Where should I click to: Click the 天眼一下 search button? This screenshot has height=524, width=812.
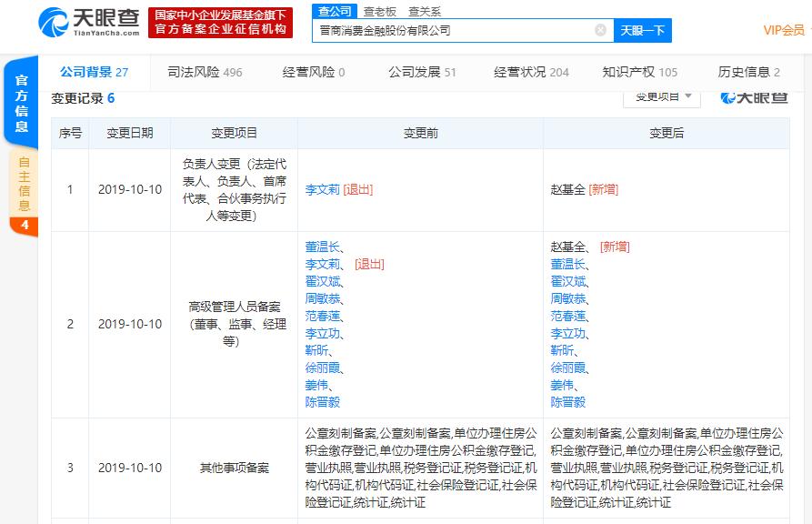[642, 30]
